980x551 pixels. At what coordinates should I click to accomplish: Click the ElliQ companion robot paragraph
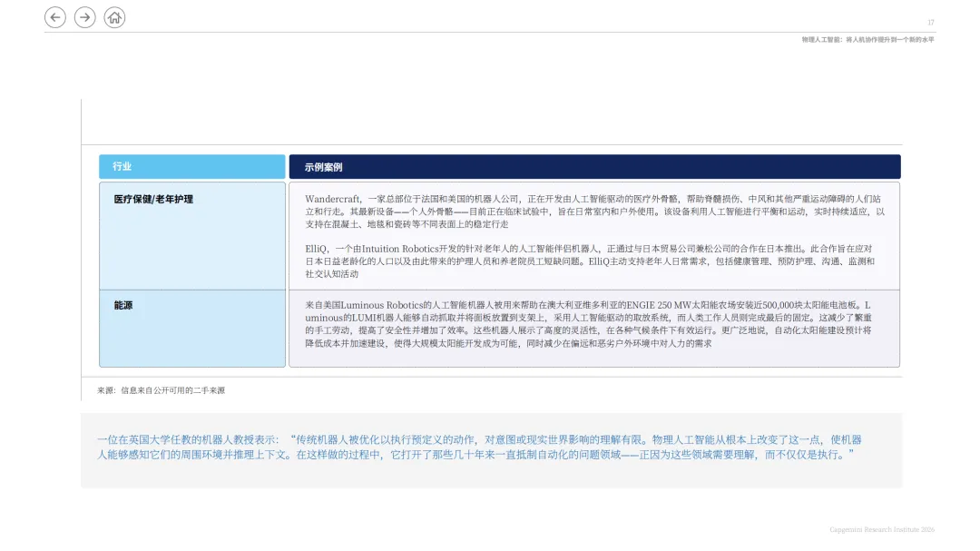pyautogui.click(x=590, y=261)
